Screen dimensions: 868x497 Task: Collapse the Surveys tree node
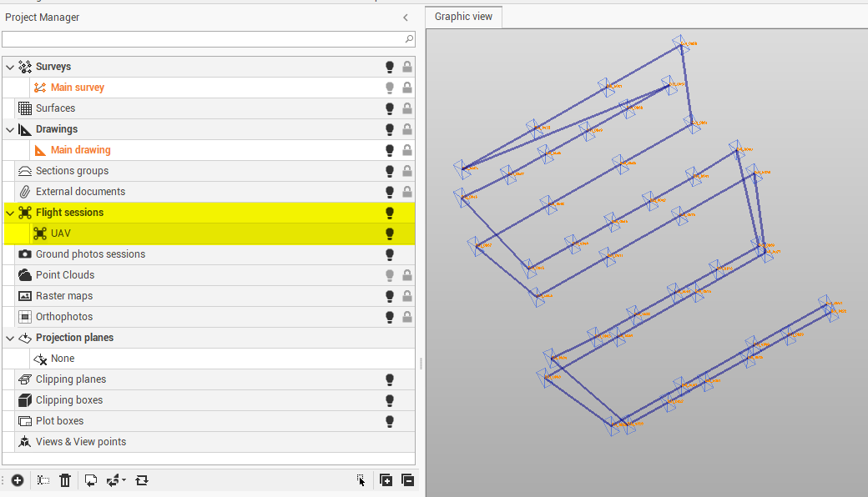10,67
